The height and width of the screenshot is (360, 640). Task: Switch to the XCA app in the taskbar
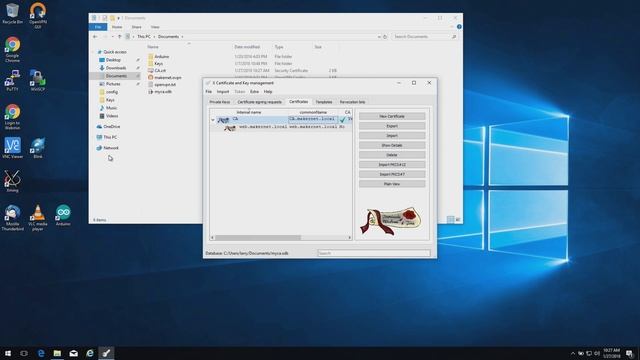(106, 353)
